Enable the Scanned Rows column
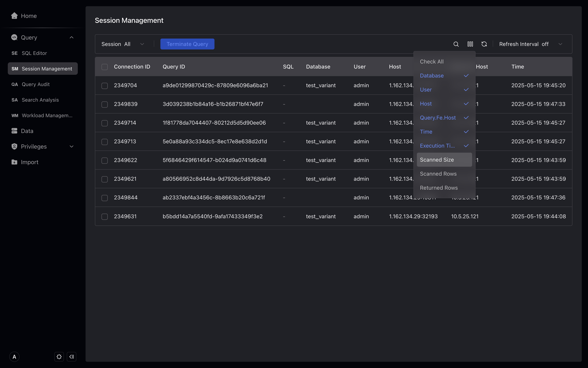This screenshot has height=368, width=588. tap(444, 174)
